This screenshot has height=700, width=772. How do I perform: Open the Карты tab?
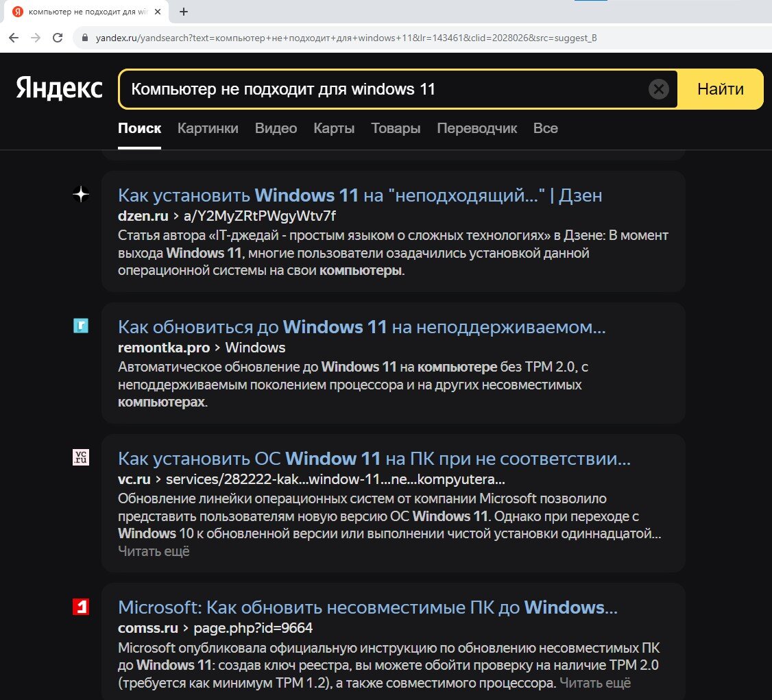coord(334,128)
